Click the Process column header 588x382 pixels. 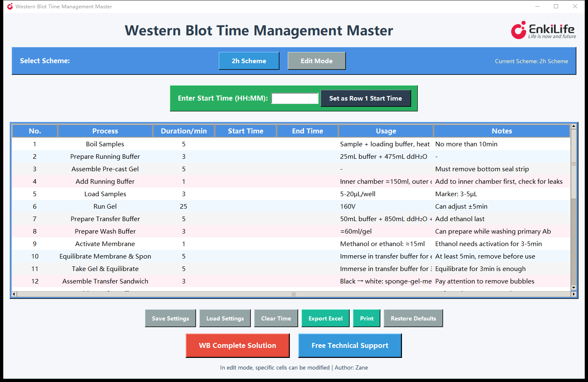coord(105,131)
